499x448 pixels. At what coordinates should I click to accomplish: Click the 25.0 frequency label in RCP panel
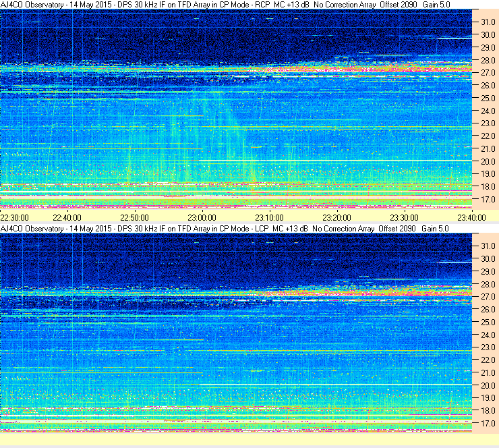coord(488,98)
